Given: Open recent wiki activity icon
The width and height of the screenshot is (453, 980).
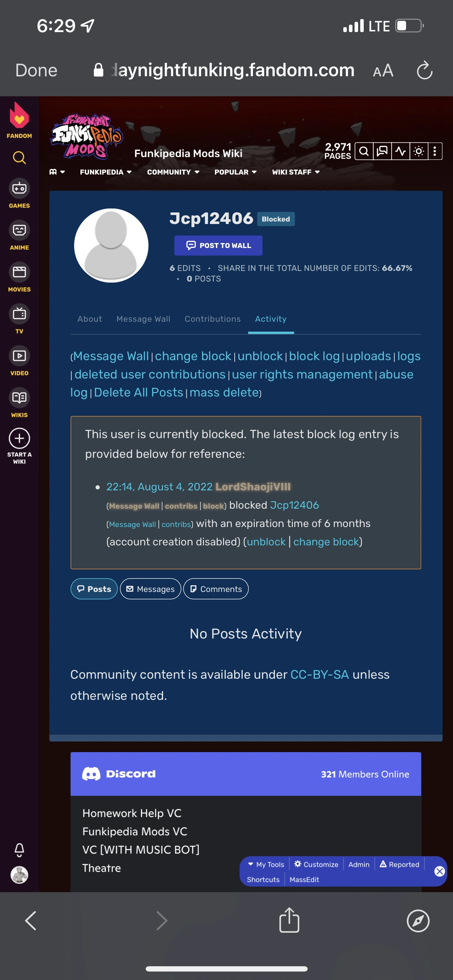Looking at the screenshot, I should (x=400, y=151).
